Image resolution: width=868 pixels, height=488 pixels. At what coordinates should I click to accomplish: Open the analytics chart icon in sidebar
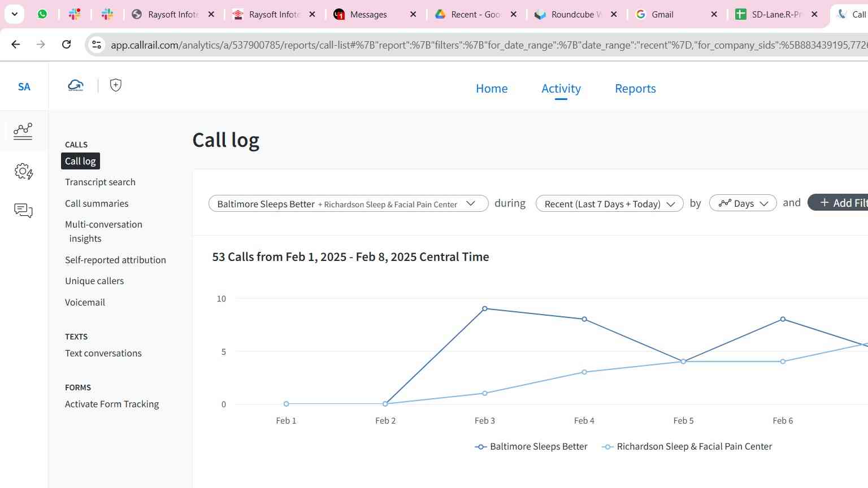point(23,131)
